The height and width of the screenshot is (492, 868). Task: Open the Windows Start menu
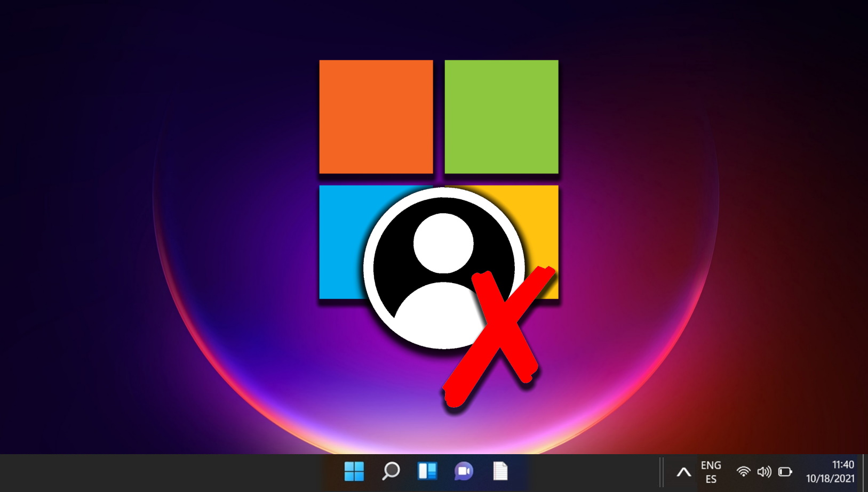click(354, 471)
